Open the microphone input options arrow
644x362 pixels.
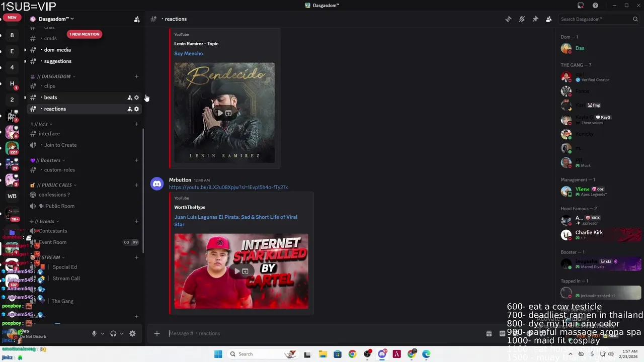[102, 333]
